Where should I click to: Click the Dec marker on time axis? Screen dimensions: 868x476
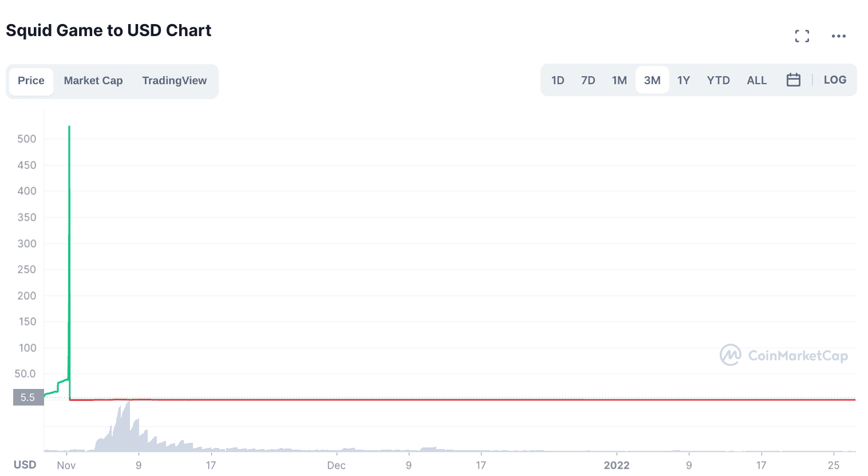[x=336, y=465]
